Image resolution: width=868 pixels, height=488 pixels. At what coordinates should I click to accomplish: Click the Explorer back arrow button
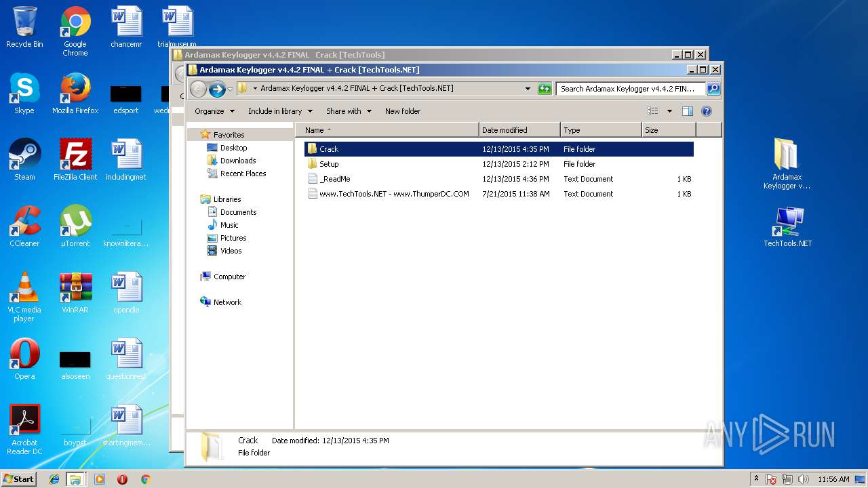pyautogui.click(x=198, y=89)
